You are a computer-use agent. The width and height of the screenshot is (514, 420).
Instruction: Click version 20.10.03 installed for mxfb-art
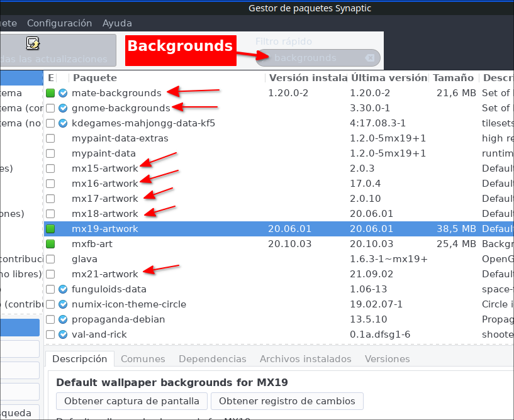pos(290,244)
